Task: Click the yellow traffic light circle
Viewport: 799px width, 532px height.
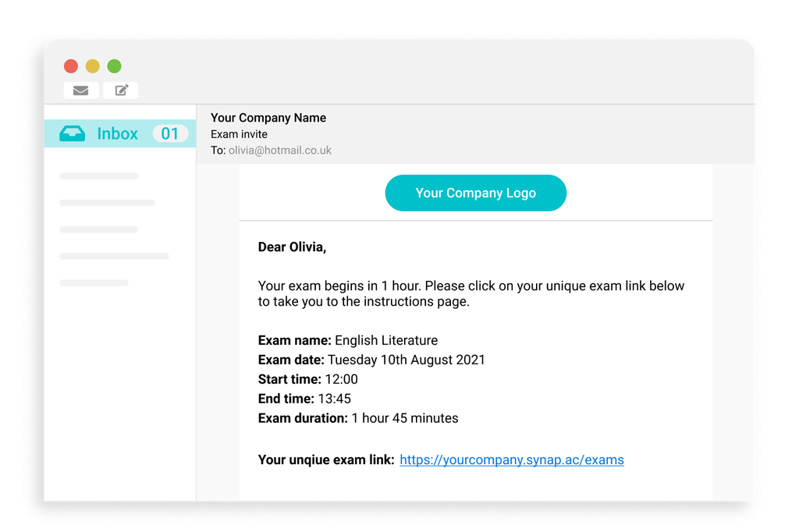Action: 92,66
